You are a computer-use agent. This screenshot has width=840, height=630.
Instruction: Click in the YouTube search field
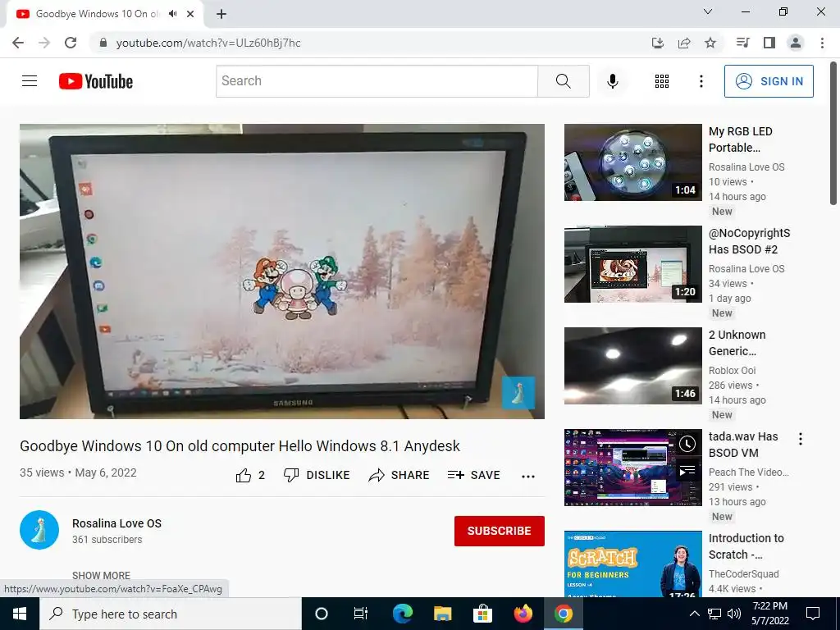pos(377,81)
